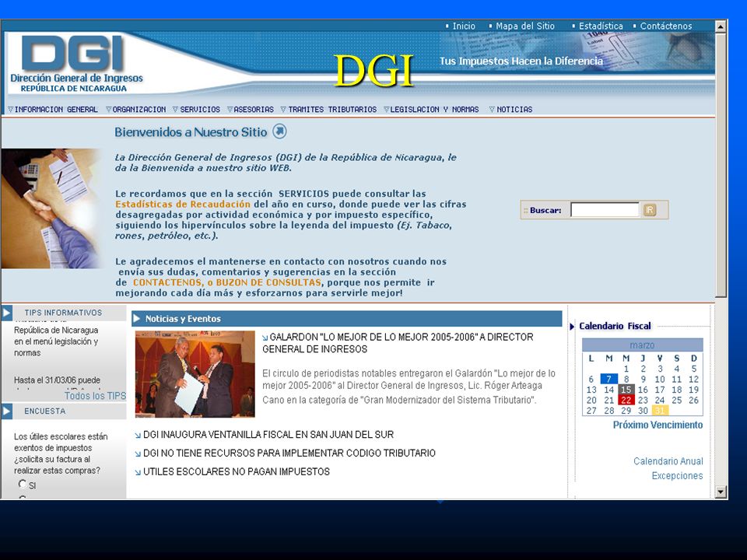The image size is (747, 560).
Task: Select highlighted day 7 in marzo calendar
Action: pos(608,380)
